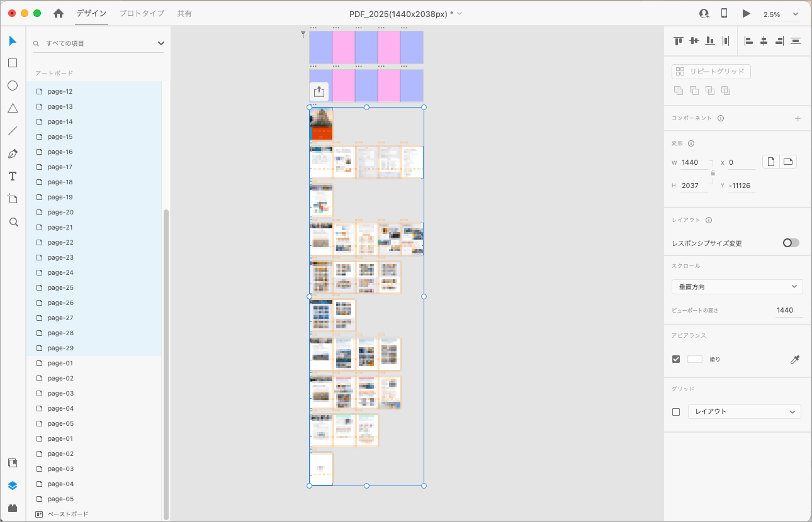Screen dimensions: 812x522
Task: Select the Artboard tool
Action: 13,199
